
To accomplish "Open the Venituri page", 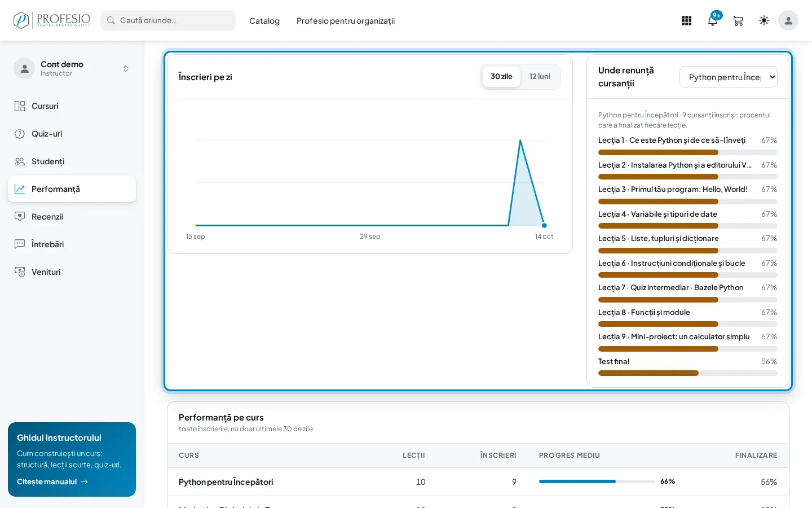I will 72,272.
